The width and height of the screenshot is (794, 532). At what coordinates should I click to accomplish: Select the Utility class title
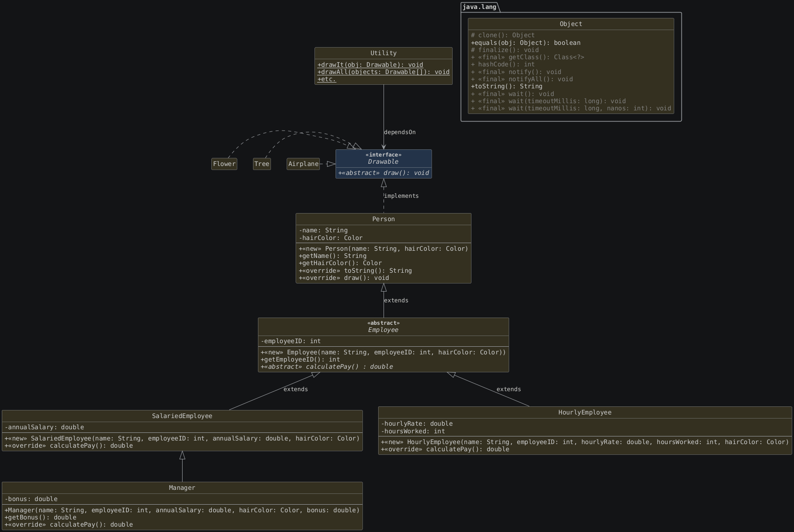383,53
